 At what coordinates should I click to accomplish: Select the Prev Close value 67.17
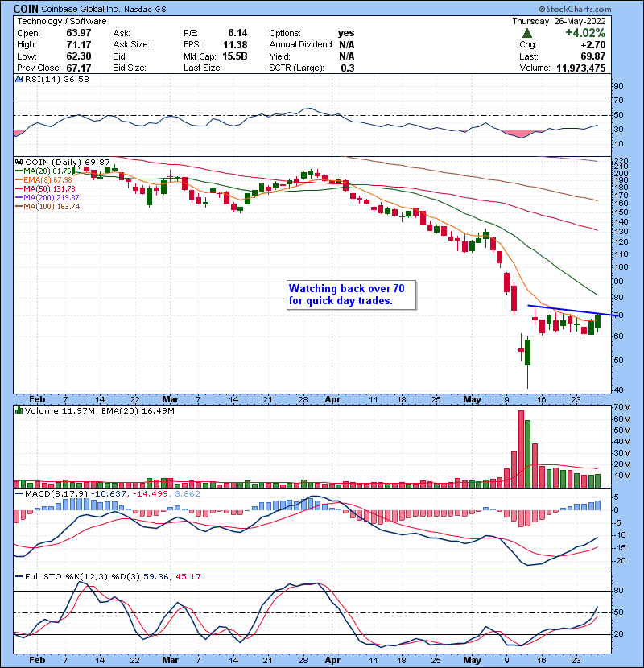tap(79, 68)
